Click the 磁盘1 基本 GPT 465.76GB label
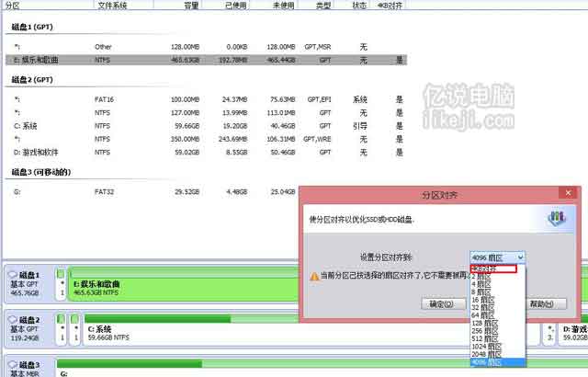The width and height of the screenshot is (588, 377). coord(26,284)
